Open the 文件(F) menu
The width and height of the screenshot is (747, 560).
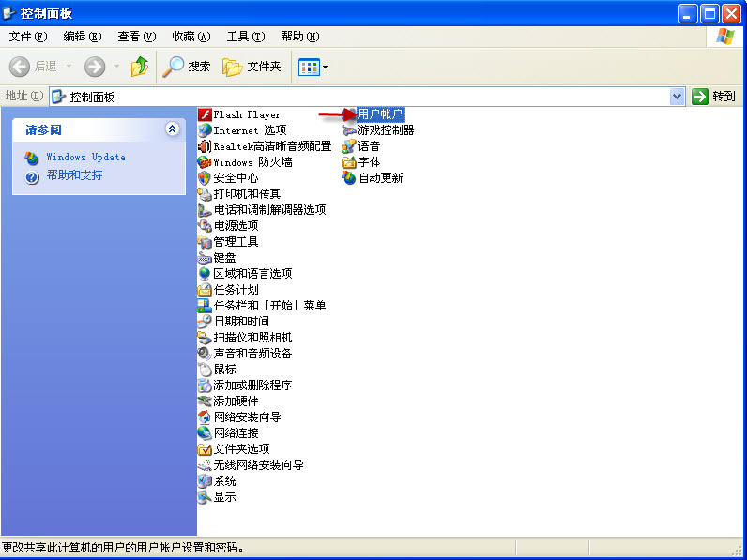[28, 37]
